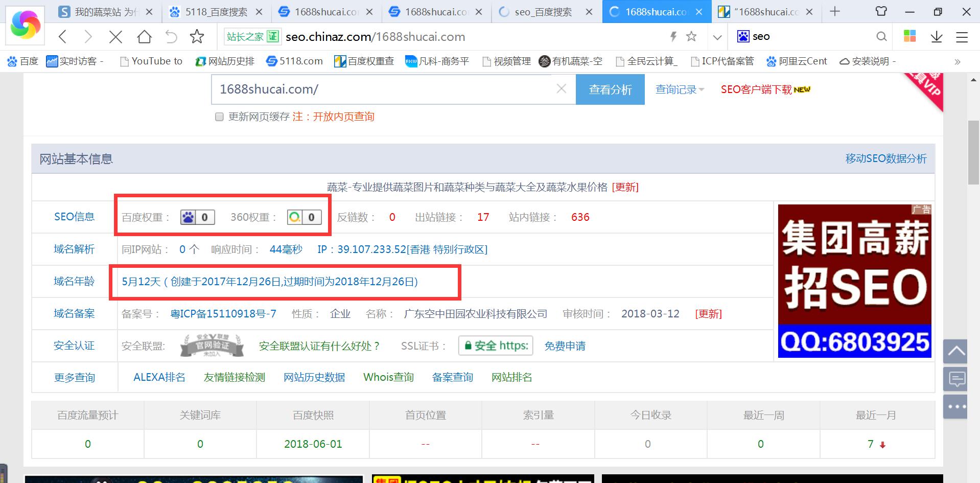Expand the bookmarks overflow chevron
Screen dimensions: 980x483
(x=956, y=61)
